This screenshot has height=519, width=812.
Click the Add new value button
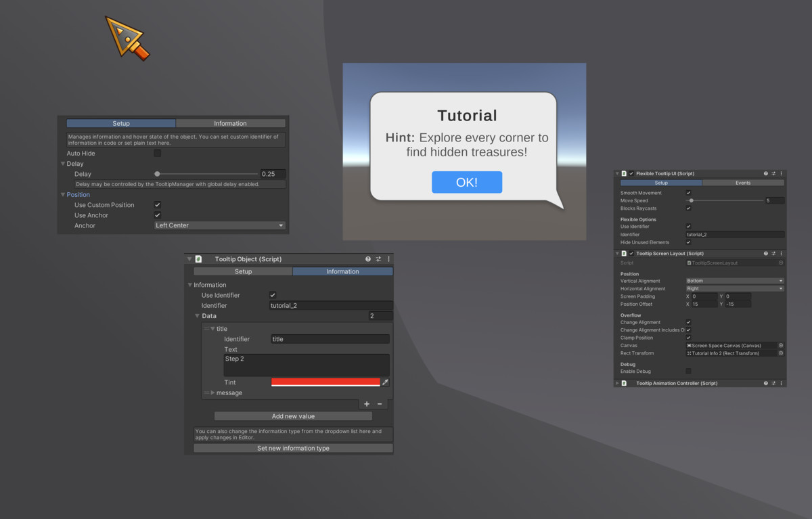click(x=293, y=416)
